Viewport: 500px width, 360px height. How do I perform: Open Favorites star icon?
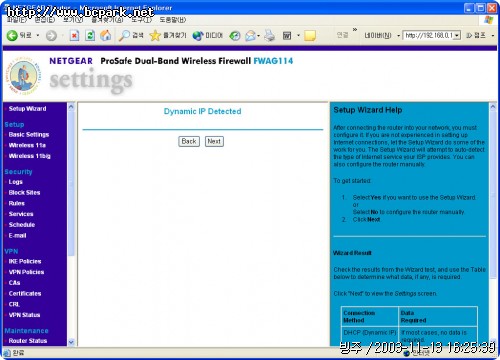(155, 35)
